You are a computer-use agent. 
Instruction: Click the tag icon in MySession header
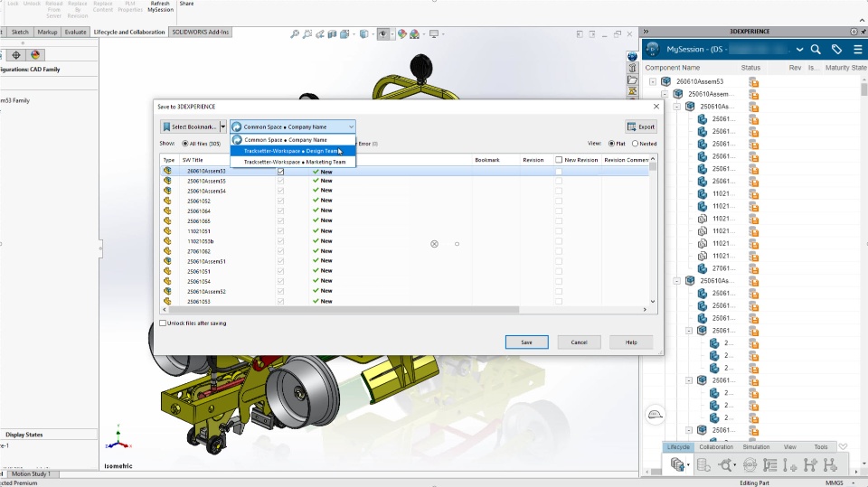(836, 50)
